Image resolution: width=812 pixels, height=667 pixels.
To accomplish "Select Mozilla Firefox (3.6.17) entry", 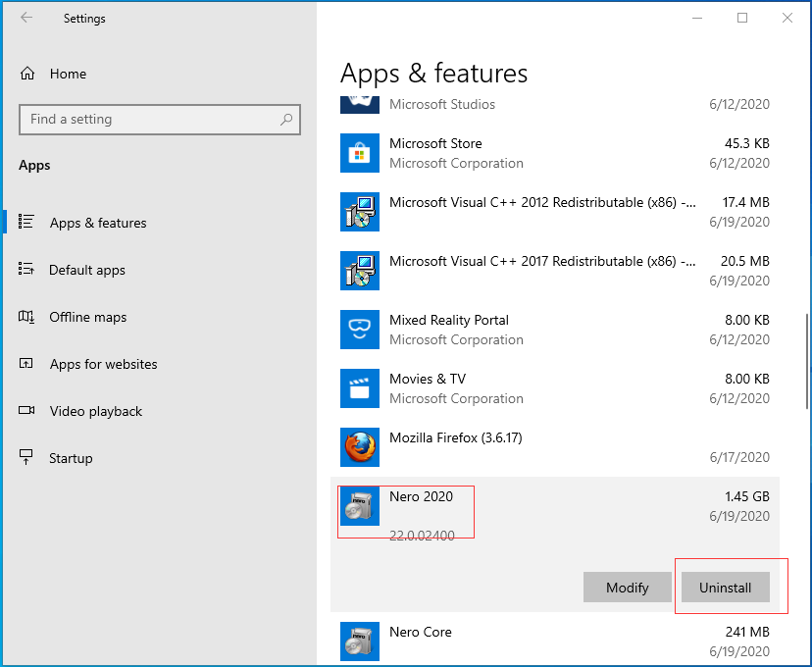I will pyautogui.click(x=555, y=447).
